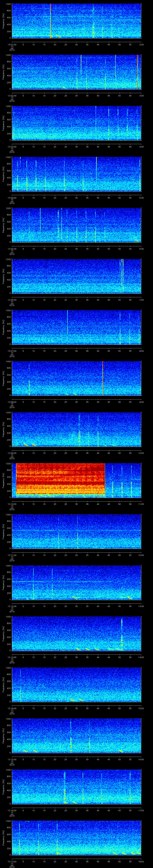Click the 13:10:00 start time label
This screenshot has height=868, width=153.
12,504
